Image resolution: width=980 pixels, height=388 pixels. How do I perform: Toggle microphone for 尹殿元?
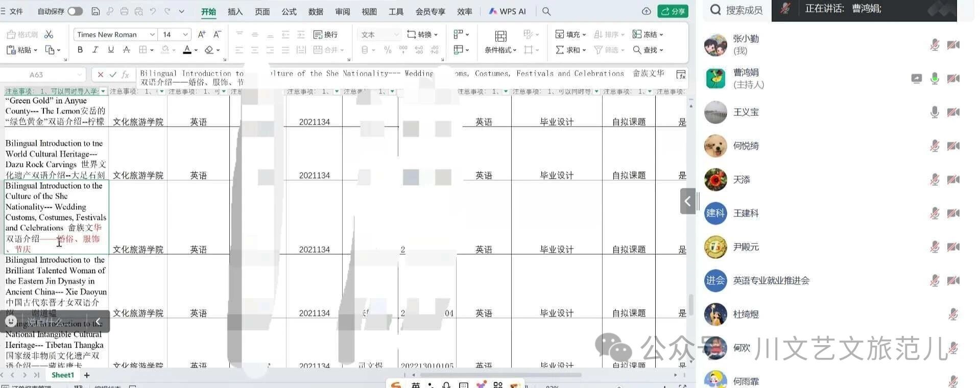935,247
